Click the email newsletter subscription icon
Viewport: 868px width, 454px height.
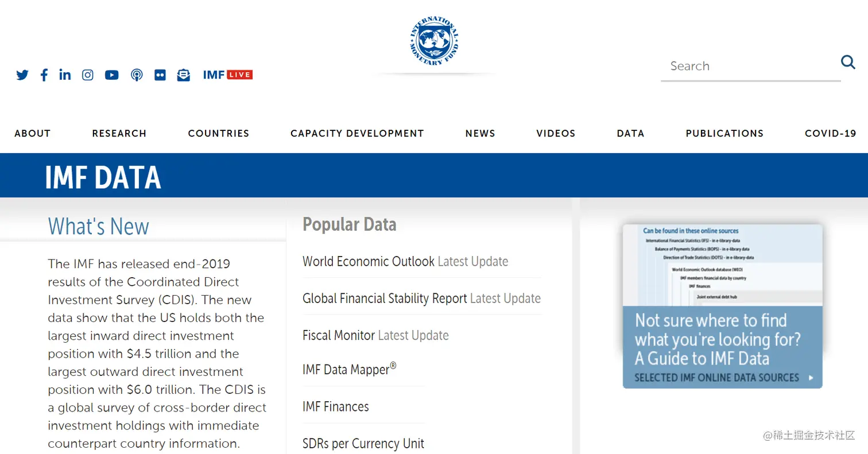184,75
